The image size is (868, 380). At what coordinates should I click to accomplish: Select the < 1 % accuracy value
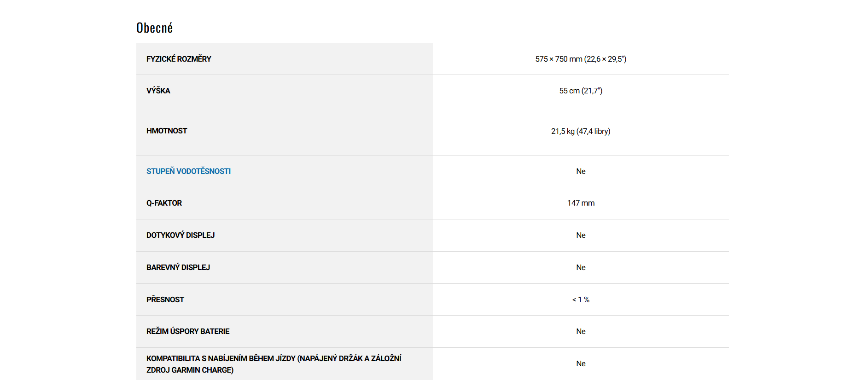(x=581, y=299)
